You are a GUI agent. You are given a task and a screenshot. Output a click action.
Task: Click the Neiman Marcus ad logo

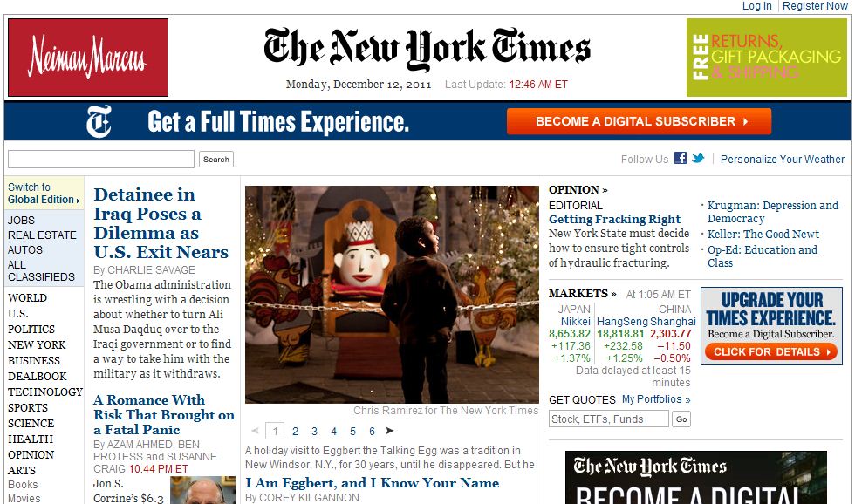(x=88, y=58)
